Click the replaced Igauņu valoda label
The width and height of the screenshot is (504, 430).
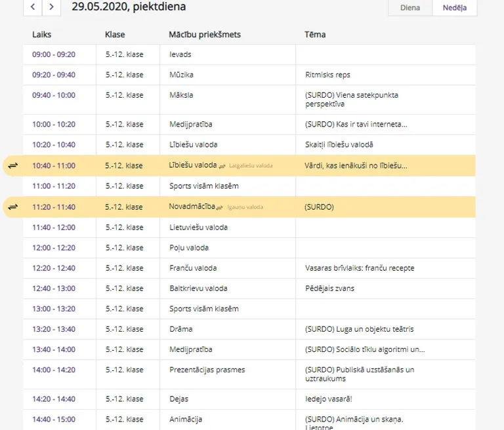point(245,207)
